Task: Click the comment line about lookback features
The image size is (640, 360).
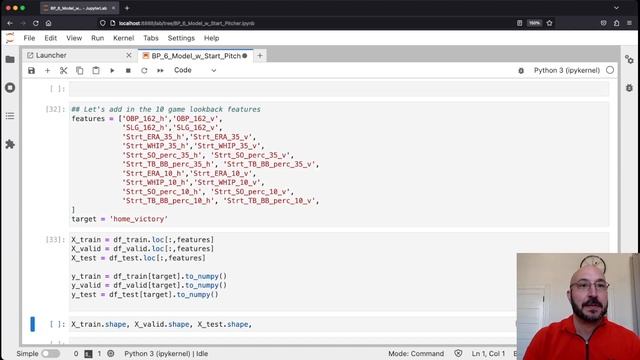Action: coord(166,109)
